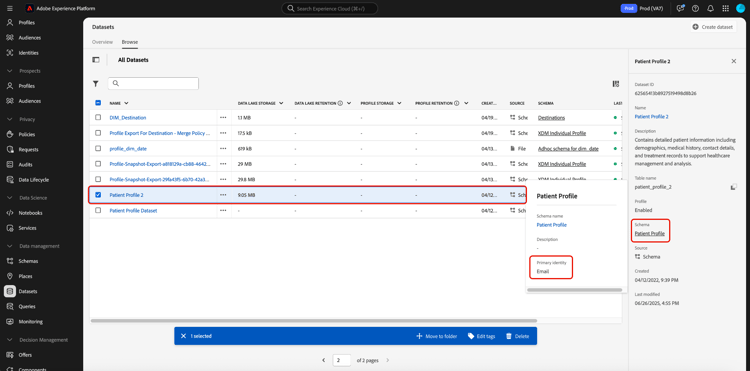Open the app switcher grid icon

[x=725, y=9]
